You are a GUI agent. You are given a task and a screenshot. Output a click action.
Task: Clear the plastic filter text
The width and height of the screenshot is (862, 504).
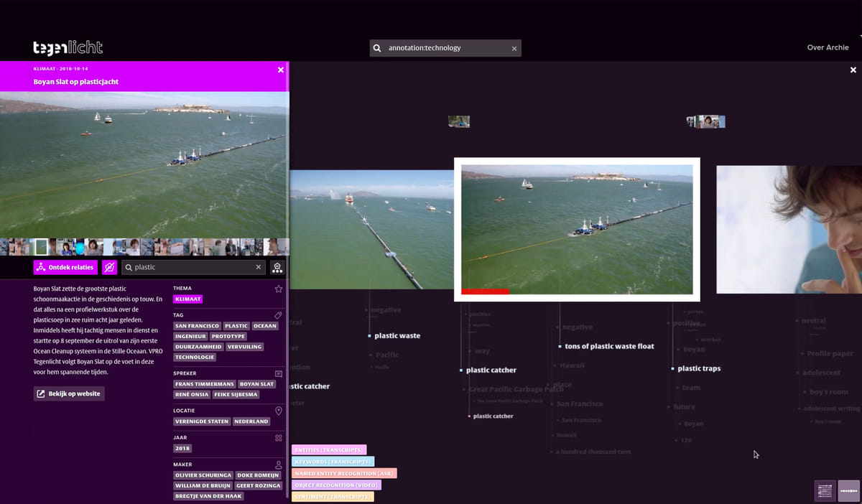pyautogui.click(x=259, y=267)
